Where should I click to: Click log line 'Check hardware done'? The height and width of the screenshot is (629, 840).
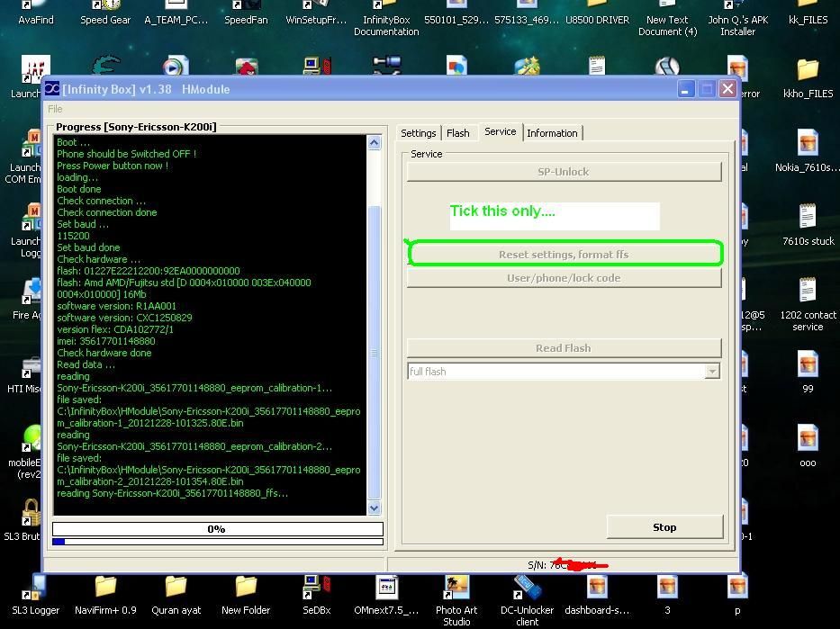(104, 353)
